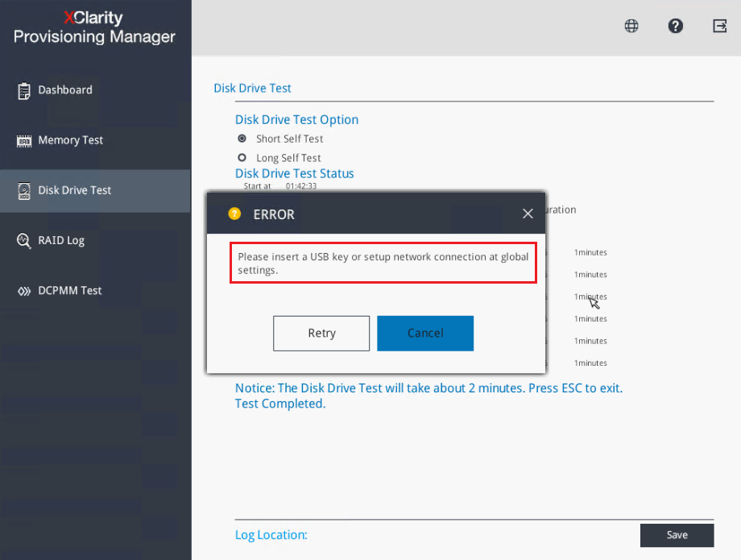Click the Log Location label

(x=271, y=535)
